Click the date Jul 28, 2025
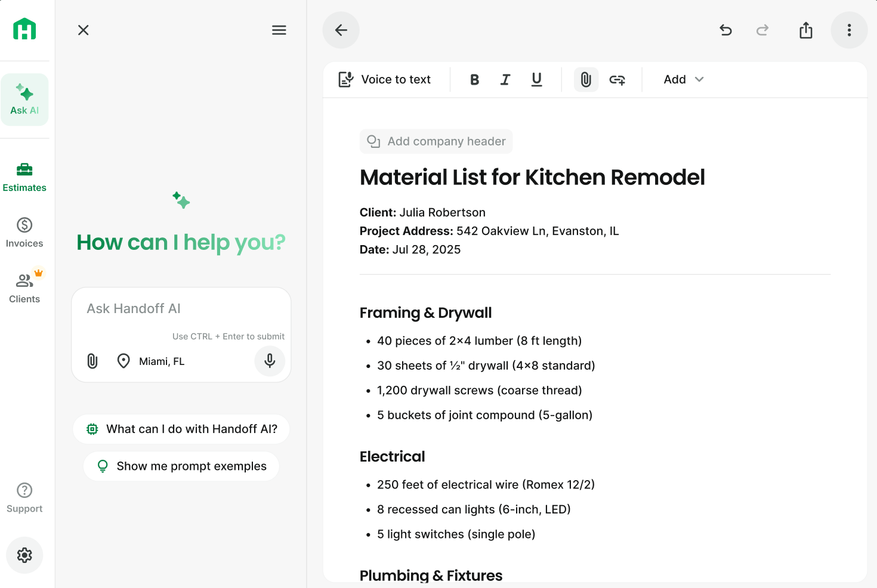Image resolution: width=877 pixels, height=588 pixels. [427, 249]
